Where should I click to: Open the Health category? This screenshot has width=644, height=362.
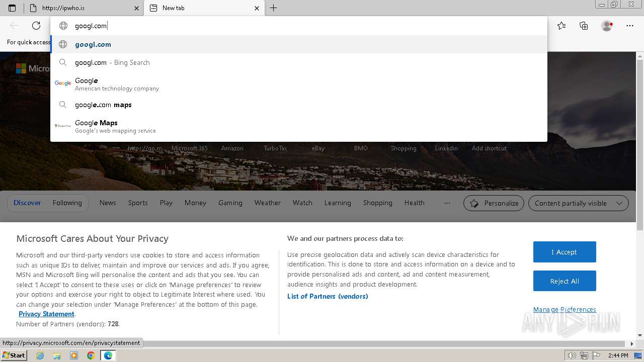pyautogui.click(x=415, y=203)
